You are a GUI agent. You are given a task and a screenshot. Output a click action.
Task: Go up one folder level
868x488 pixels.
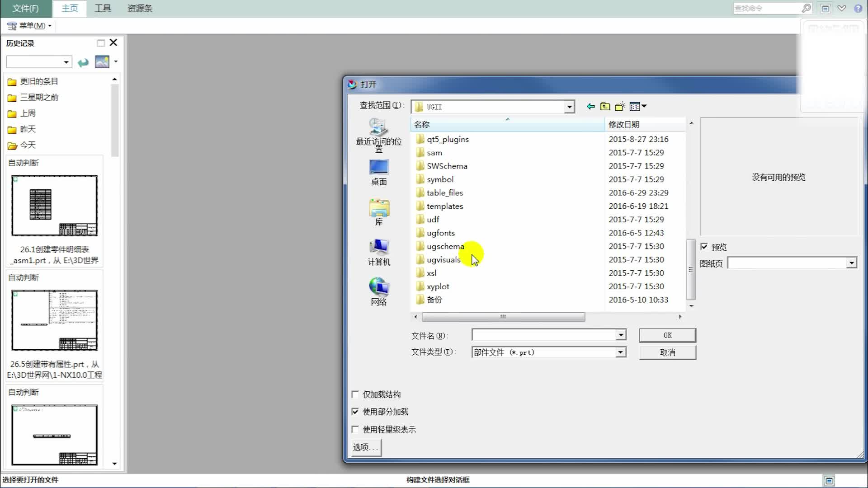(605, 107)
